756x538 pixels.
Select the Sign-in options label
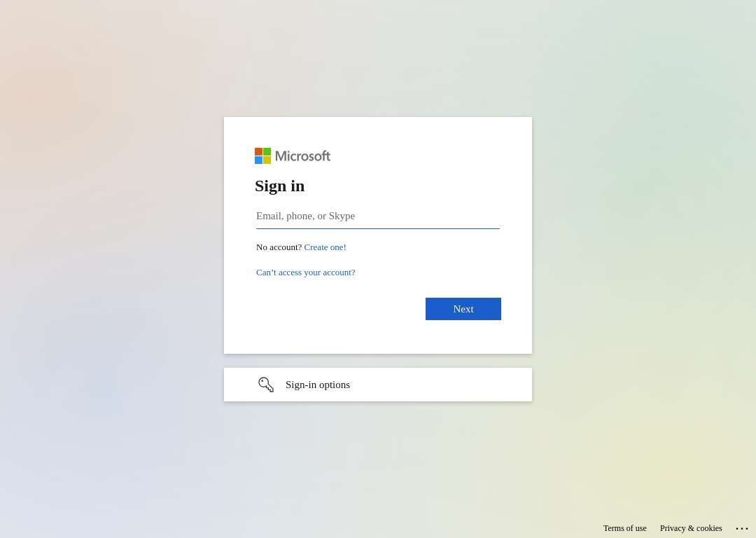click(x=318, y=385)
